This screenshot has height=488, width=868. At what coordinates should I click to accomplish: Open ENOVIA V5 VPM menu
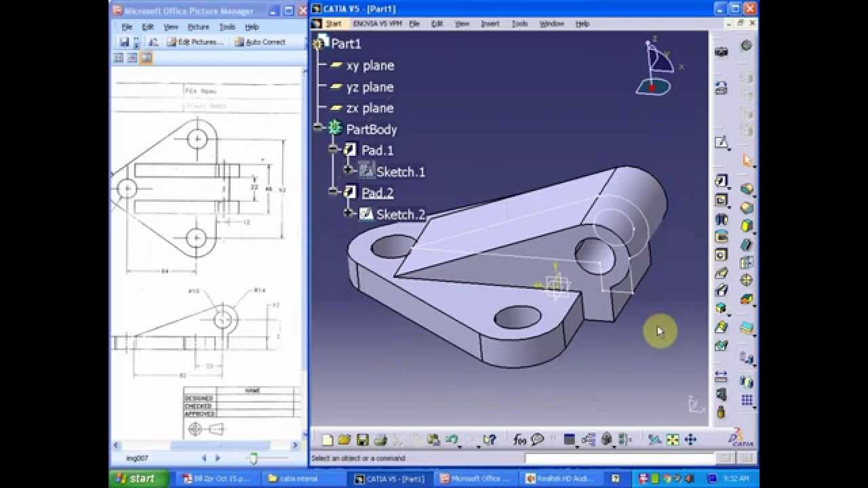[377, 24]
